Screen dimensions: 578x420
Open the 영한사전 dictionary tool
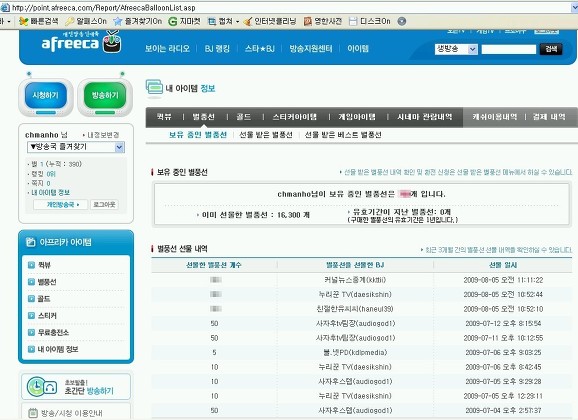point(323,21)
